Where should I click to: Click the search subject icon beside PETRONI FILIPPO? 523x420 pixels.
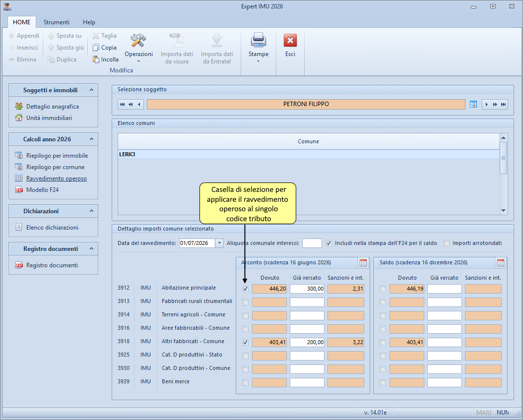[473, 104]
